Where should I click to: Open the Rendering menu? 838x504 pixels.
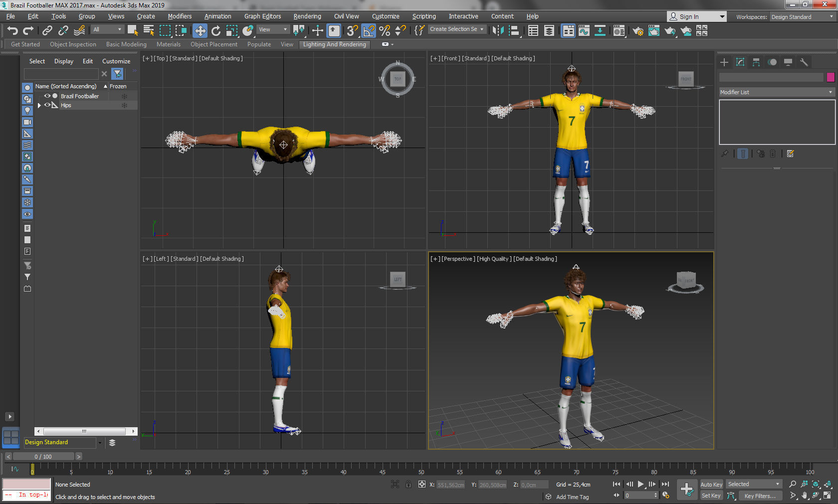pyautogui.click(x=307, y=16)
